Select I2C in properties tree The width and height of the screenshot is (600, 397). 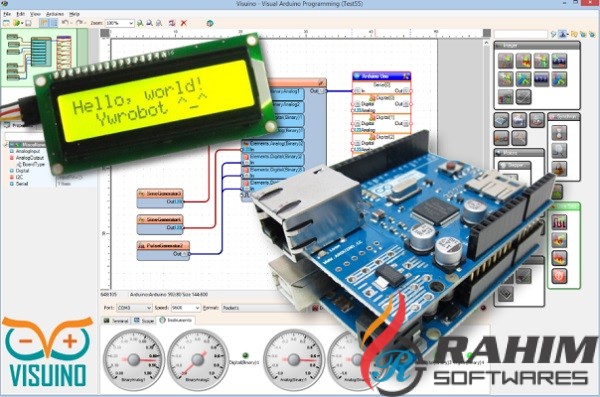19,177
